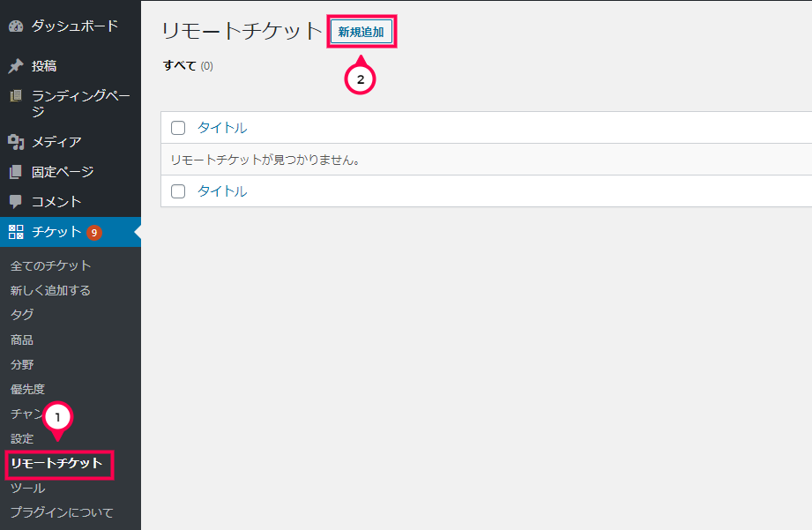Image resolution: width=812 pixels, height=530 pixels.
Task: Click the Dashboard gauge icon
Action: (x=16, y=26)
